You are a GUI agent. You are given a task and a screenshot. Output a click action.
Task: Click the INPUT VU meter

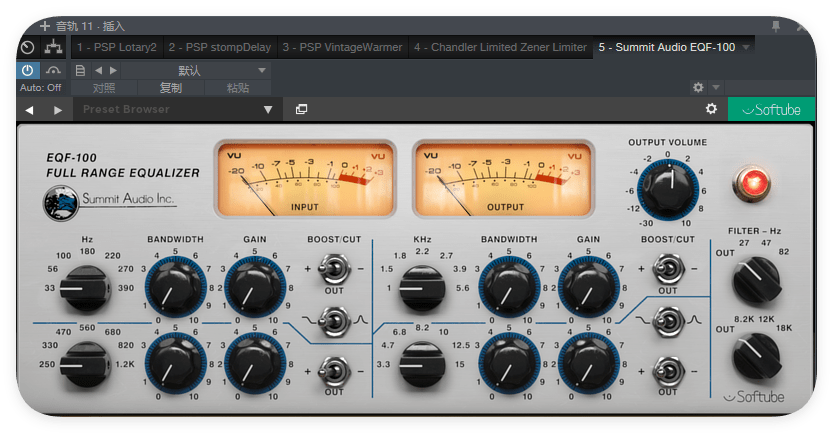pyautogui.click(x=305, y=180)
